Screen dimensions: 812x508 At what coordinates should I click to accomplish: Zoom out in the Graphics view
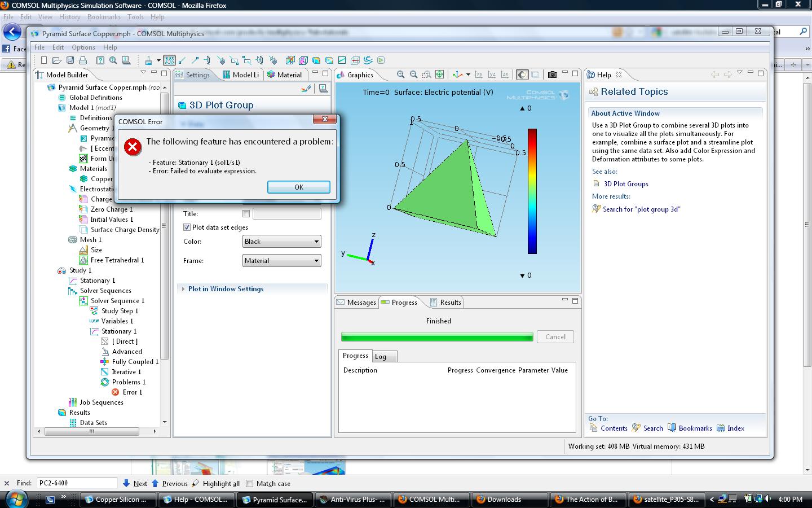(x=413, y=75)
